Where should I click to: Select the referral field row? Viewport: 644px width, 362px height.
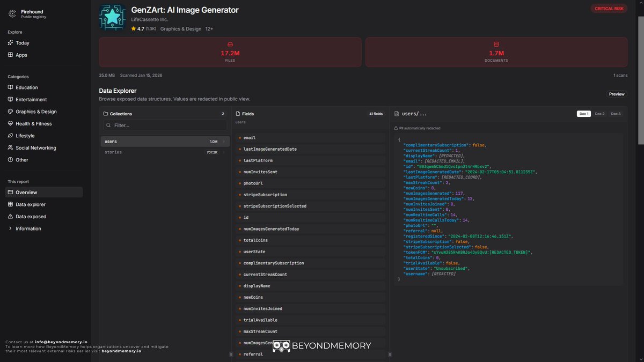pyautogui.click(x=310, y=354)
